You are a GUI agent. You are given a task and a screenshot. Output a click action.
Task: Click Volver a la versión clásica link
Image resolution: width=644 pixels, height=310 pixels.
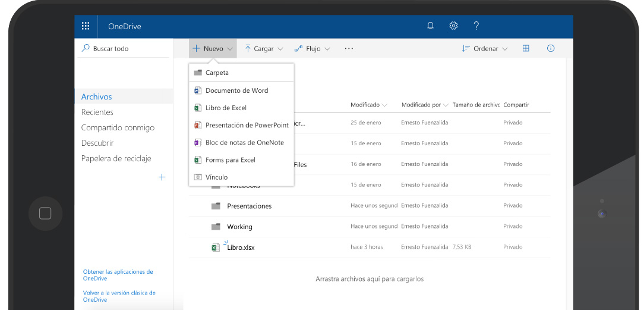click(119, 296)
